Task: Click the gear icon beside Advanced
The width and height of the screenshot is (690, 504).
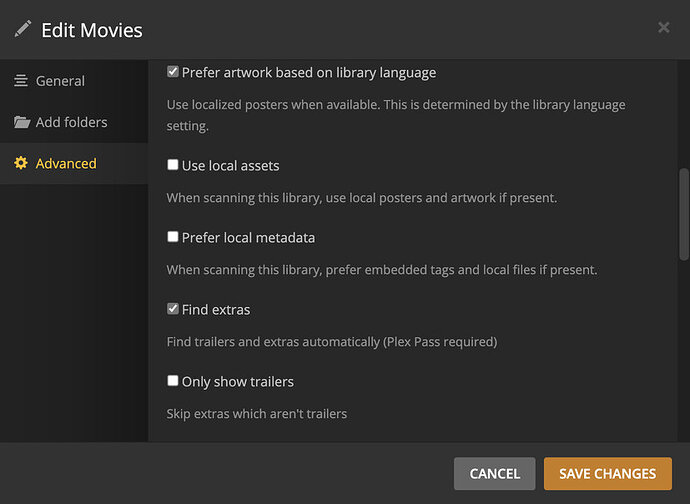Action: pos(21,163)
